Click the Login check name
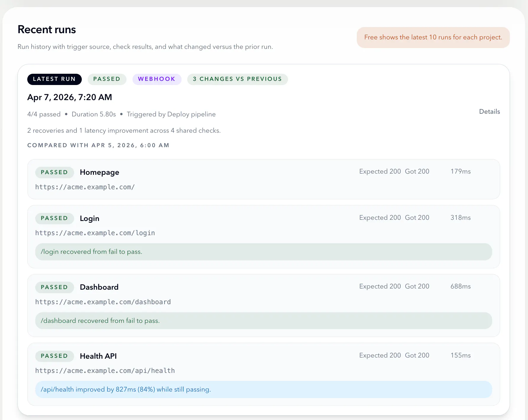528x420 pixels. [x=89, y=219]
